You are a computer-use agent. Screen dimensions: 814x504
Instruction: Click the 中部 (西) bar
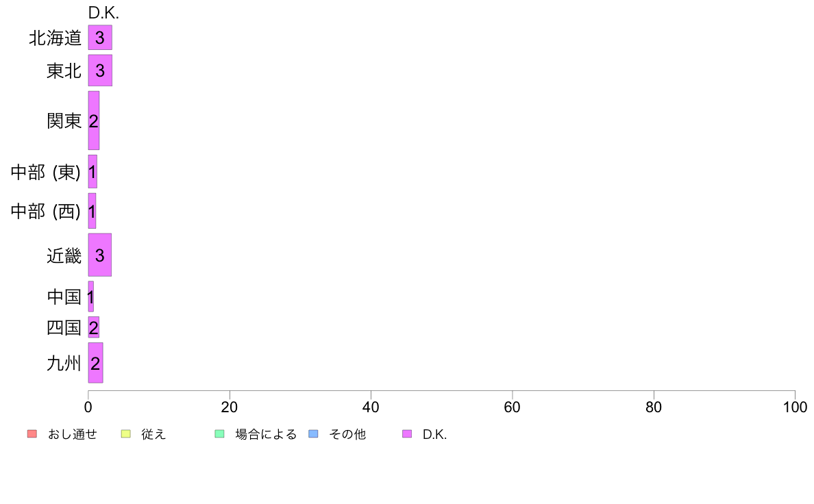(x=92, y=211)
